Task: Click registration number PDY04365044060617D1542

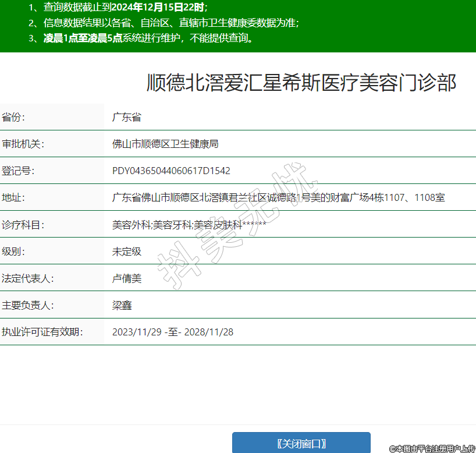Action: (171, 171)
